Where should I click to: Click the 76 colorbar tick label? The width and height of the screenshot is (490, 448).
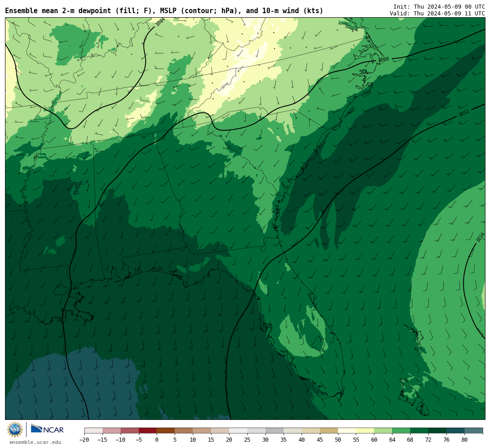click(x=446, y=440)
